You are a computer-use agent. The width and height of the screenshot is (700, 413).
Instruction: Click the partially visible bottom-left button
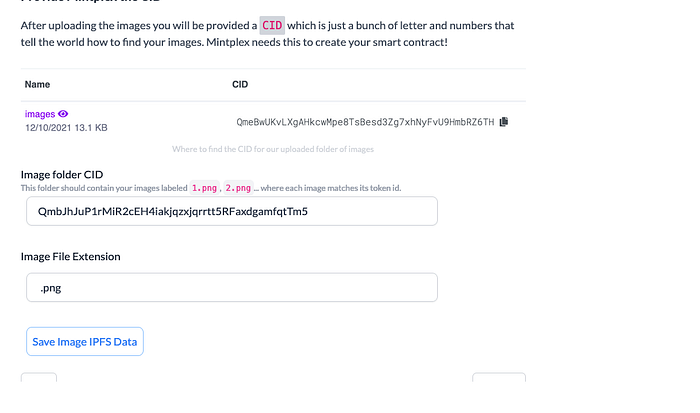(39, 378)
